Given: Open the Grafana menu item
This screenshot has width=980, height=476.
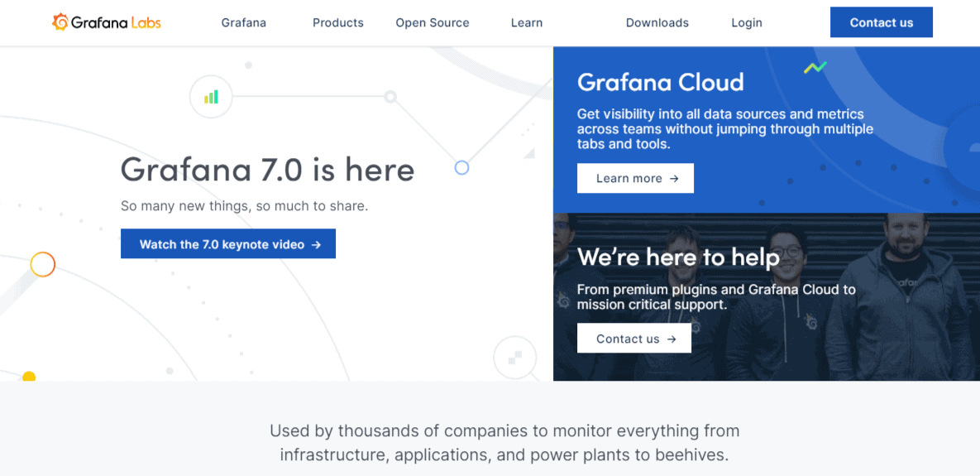Looking at the screenshot, I should tap(244, 22).
